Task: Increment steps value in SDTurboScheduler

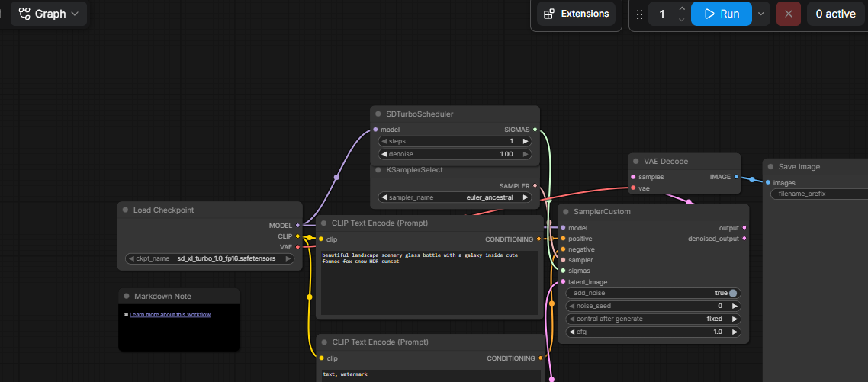Action: (x=526, y=141)
